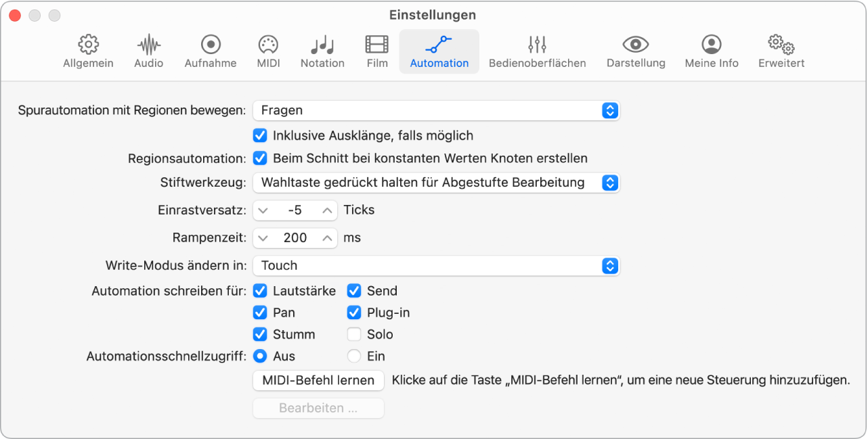Enable Solo automation writing
The width and height of the screenshot is (868, 439).
(353, 334)
